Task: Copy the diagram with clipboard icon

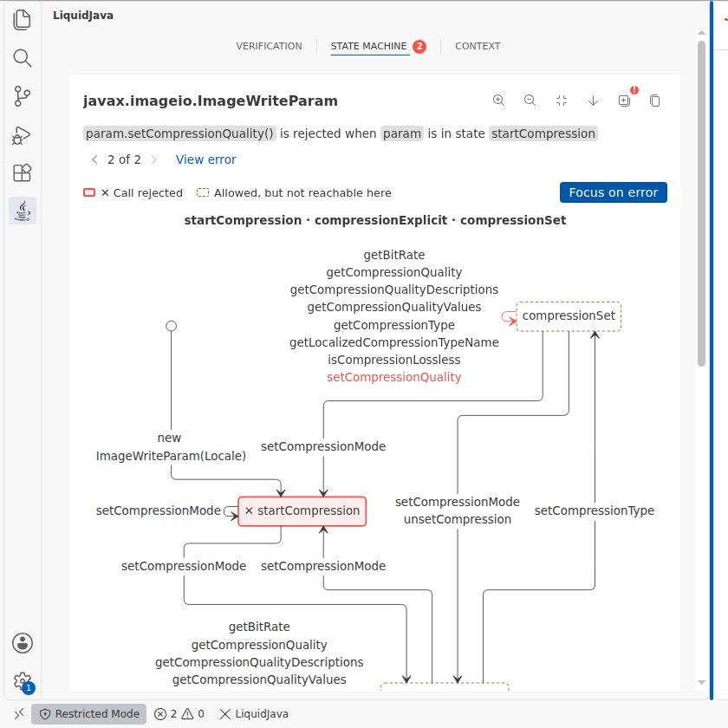Action: (x=655, y=101)
